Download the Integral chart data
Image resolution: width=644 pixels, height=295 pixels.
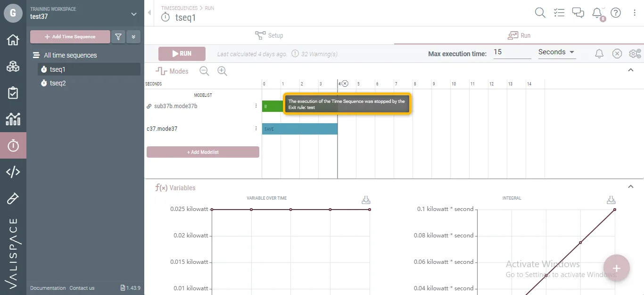[x=611, y=200]
